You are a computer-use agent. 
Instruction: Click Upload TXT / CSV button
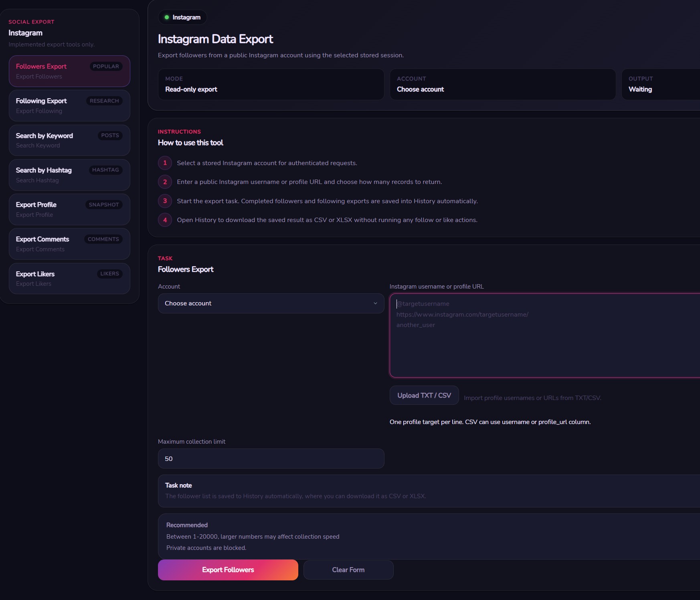[424, 396]
